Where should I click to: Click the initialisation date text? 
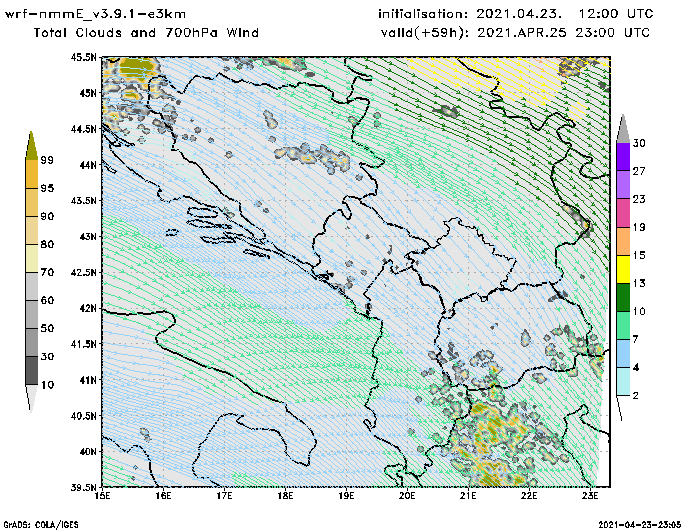coord(516,14)
